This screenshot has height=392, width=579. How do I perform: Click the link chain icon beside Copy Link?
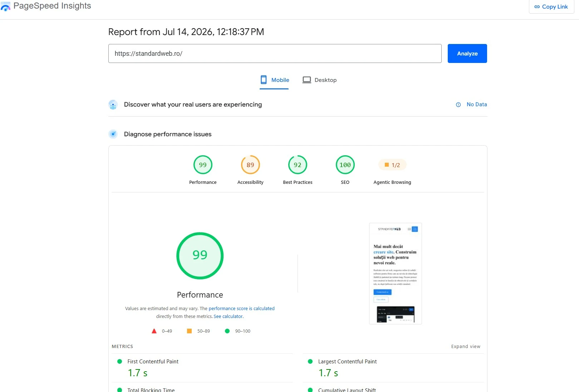coord(537,7)
